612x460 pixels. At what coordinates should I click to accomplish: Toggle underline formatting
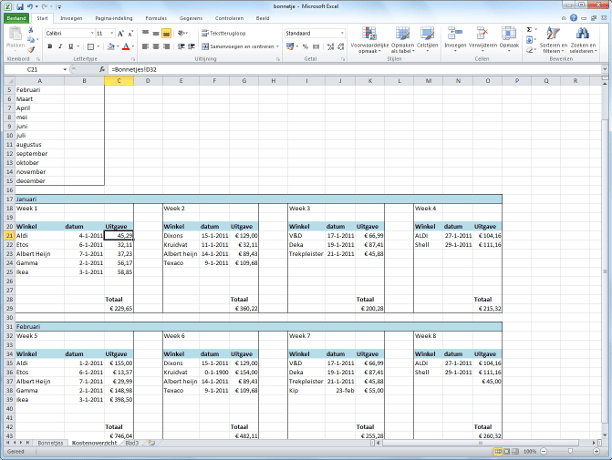click(x=71, y=46)
